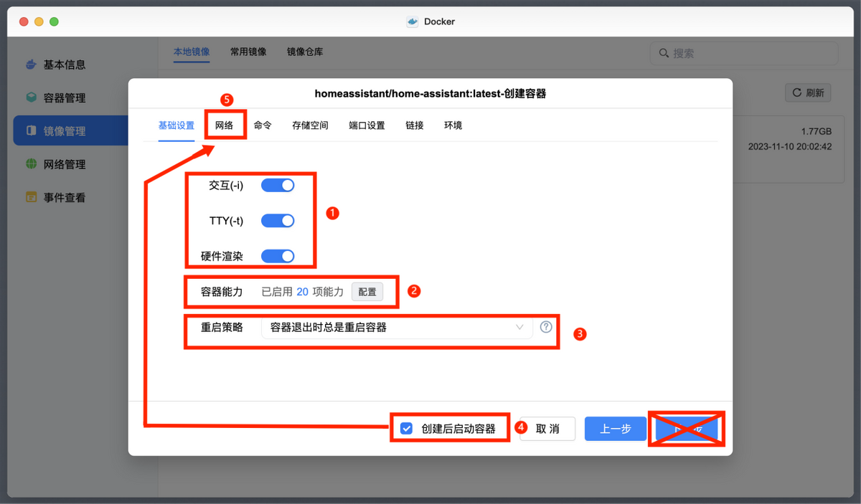This screenshot has height=504, width=861.
Task: Open the 镜像仓库 tab
Action: (x=305, y=52)
